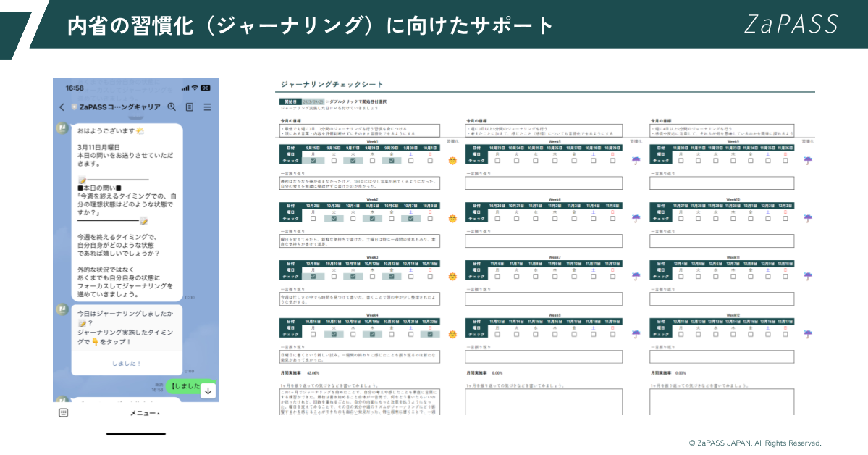Click the umbrella habit icon for Week6

click(x=636, y=218)
